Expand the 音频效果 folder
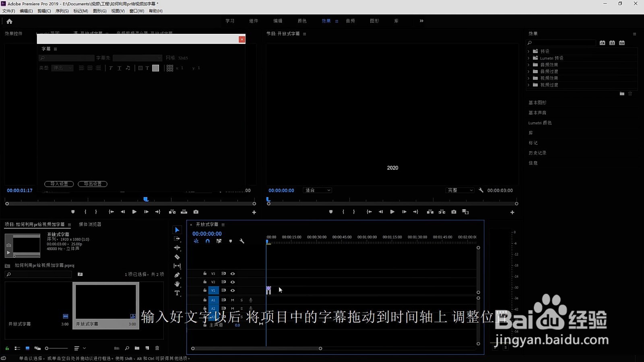The width and height of the screenshot is (644, 362). 528,65
